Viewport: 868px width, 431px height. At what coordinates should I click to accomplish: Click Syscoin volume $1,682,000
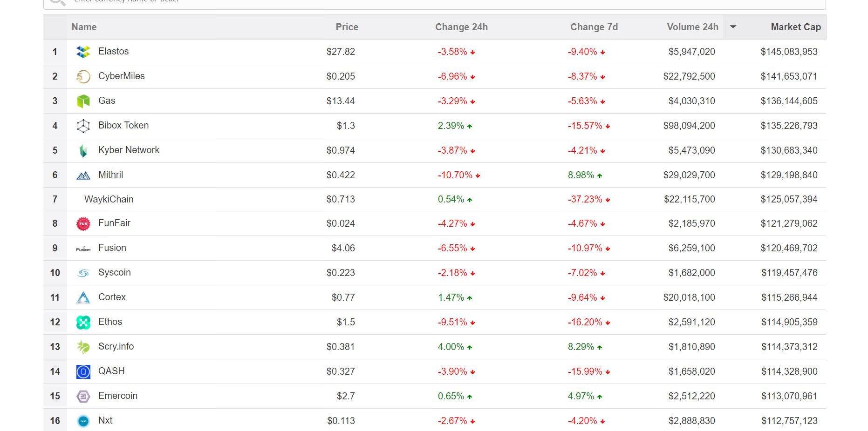coord(691,273)
